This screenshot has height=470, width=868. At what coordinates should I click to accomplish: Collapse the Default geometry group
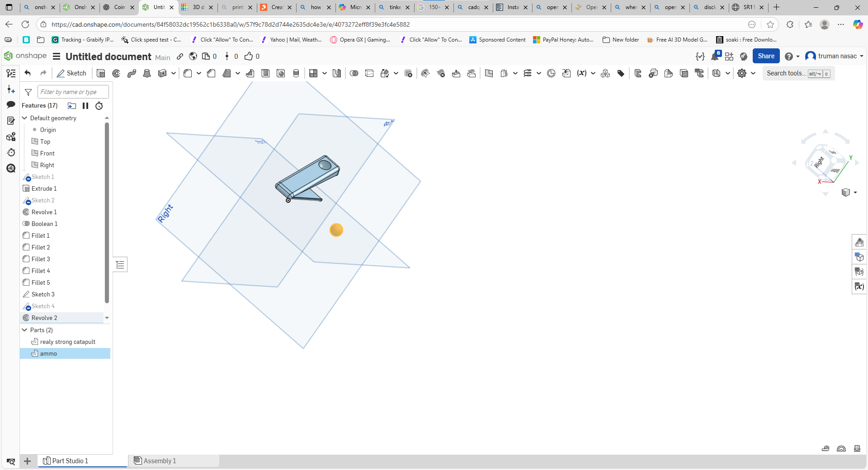pyautogui.click(x=25, y=118)
